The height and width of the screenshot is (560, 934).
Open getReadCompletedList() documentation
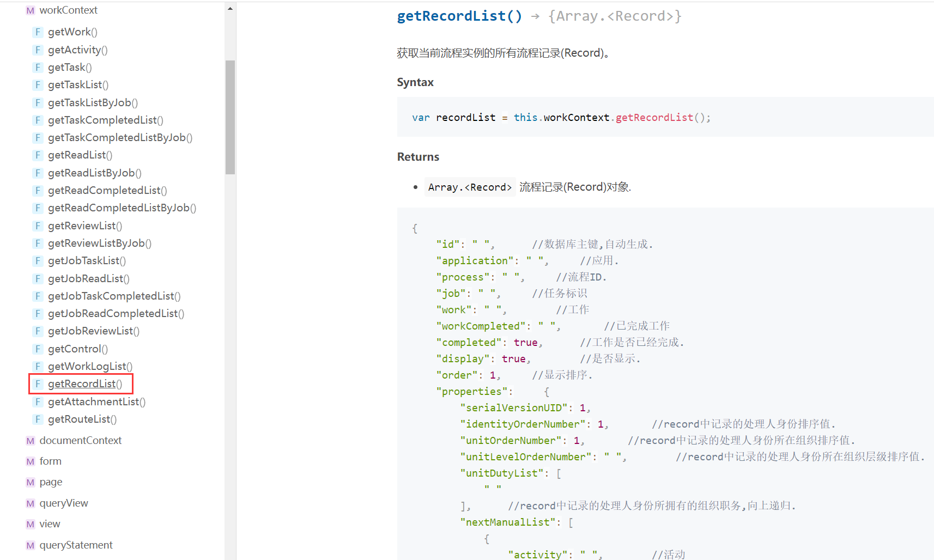[x=107, y=191]
